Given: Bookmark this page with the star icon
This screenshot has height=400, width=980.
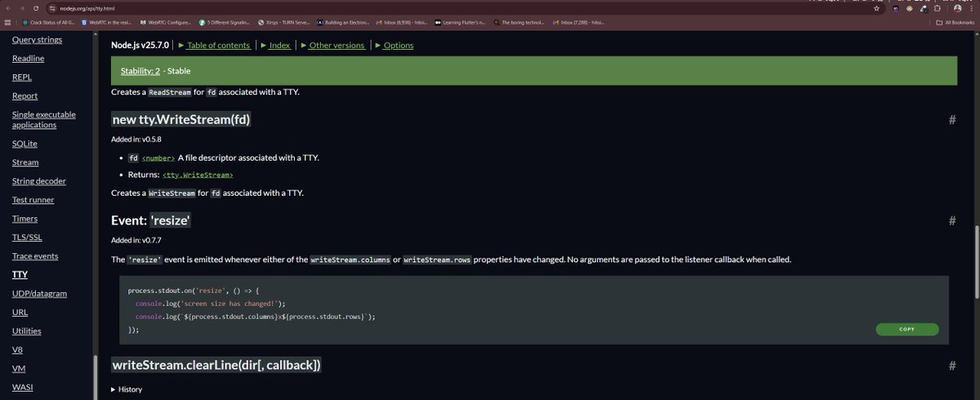Looking at the screenshot, I should pyautogui.click(x=877, y=7).
